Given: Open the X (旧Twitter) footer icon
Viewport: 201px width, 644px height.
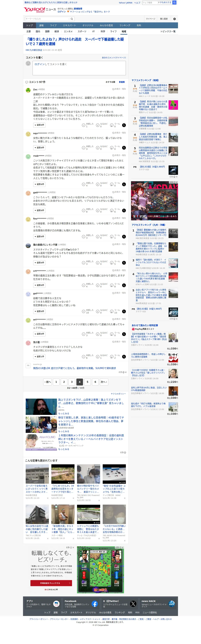Looking at the screenshot, I should pos(133,604).
